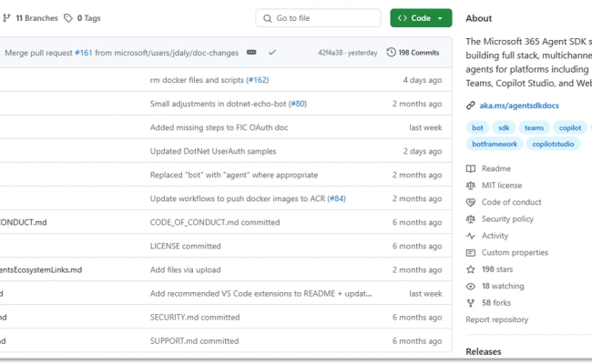Open the Code of conduct link

click(x=511, y=202)
